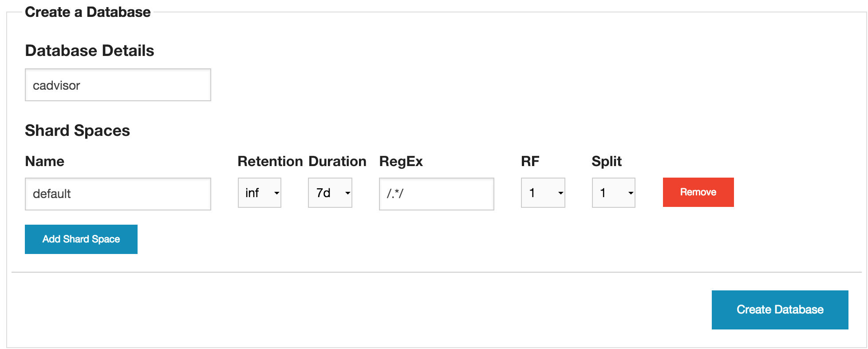
Task: Remove the default shard space
Action: tap(698, 192)
